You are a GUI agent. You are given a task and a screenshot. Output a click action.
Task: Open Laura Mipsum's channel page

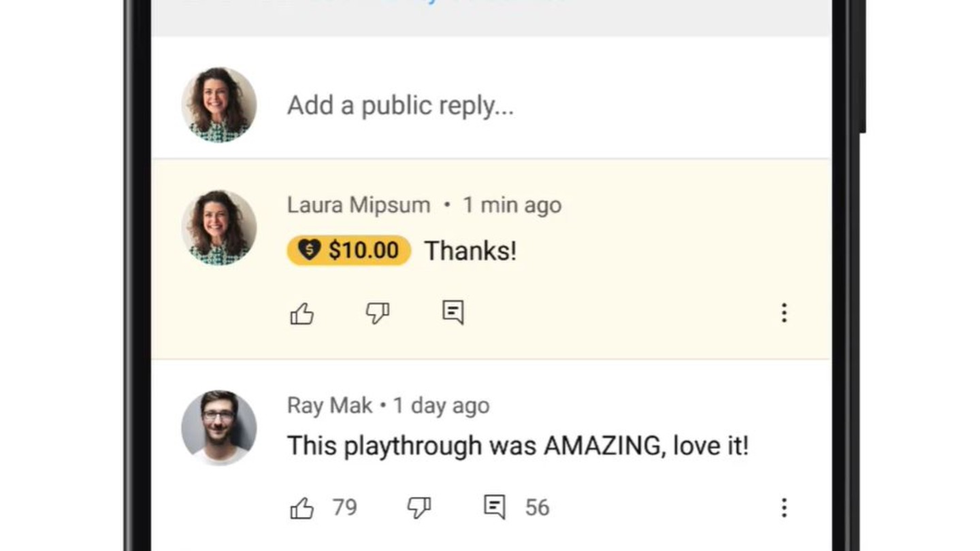(359, 205)
